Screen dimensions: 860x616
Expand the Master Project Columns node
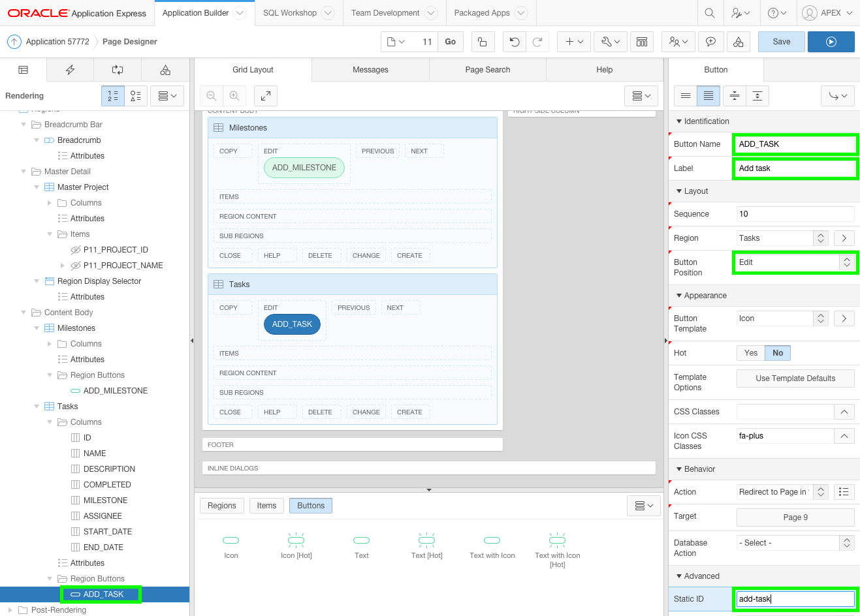(x=49, y=202)
